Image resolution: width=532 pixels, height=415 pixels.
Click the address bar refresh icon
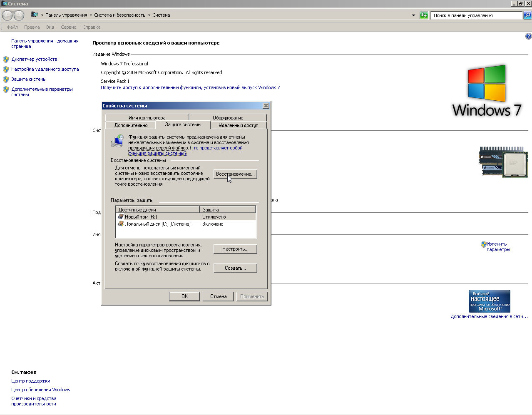point(424,15)
